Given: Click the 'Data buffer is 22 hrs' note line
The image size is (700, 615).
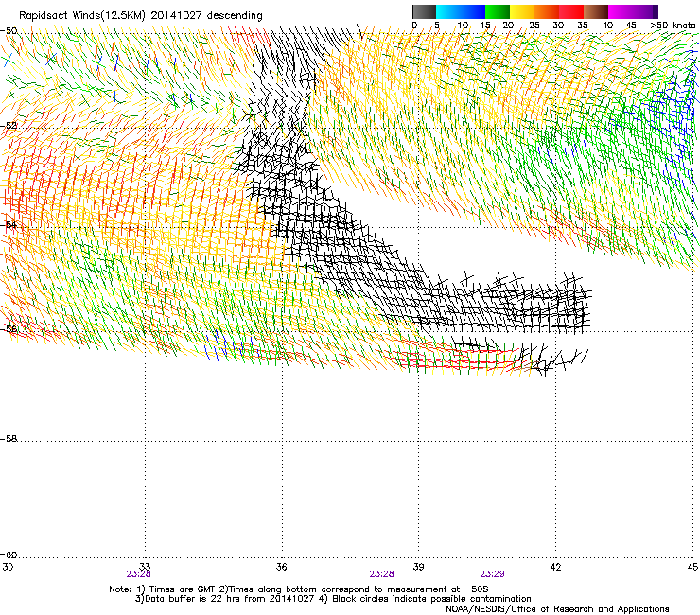Looking at the screenshot, I should (333, 599).
